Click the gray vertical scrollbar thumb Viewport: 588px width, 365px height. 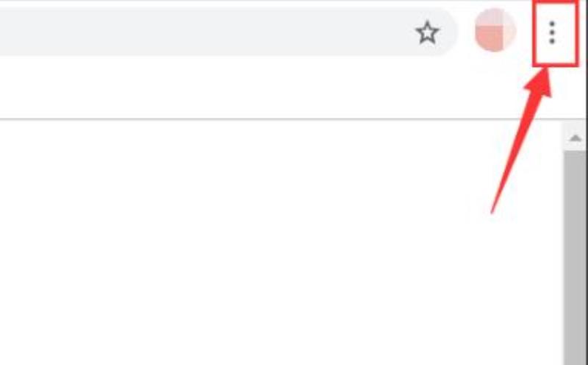(x=575, y=258)
